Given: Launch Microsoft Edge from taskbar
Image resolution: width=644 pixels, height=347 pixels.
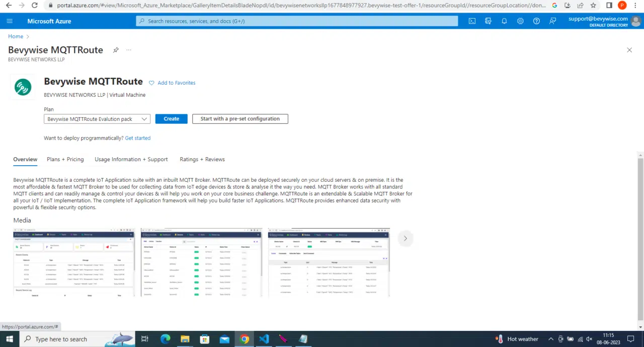Looking at the screenshot, I should click(x=165, y=339).
